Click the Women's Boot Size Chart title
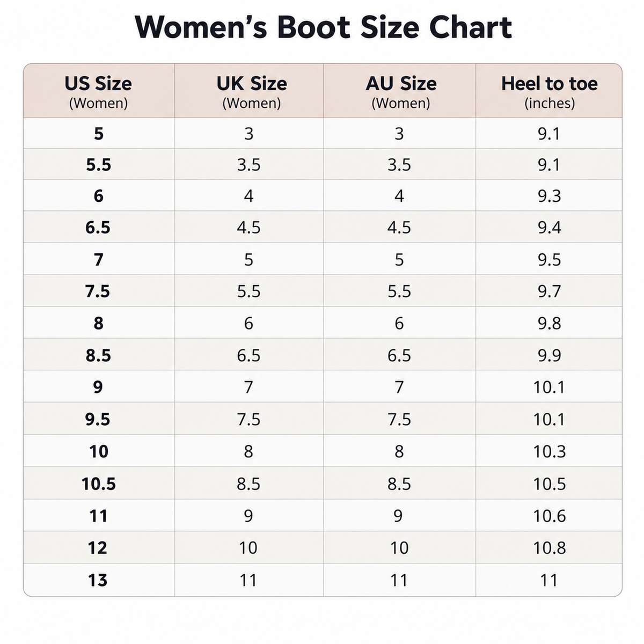The width and height of the screenshot is (644, 644). tap(323, 27)
